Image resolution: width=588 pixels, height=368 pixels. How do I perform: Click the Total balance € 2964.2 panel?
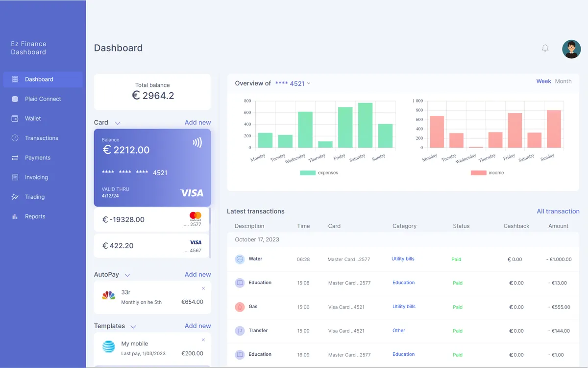point(152,92)
